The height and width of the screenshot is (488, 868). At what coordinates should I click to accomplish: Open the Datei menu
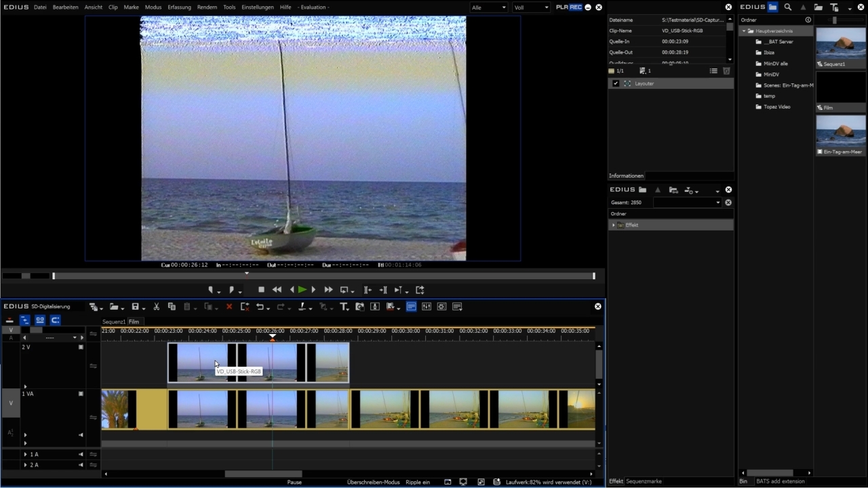click(x=40, y=7)
